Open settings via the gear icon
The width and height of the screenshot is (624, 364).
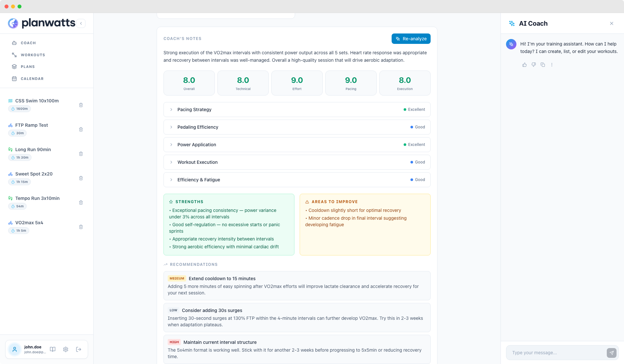[66, 349]
